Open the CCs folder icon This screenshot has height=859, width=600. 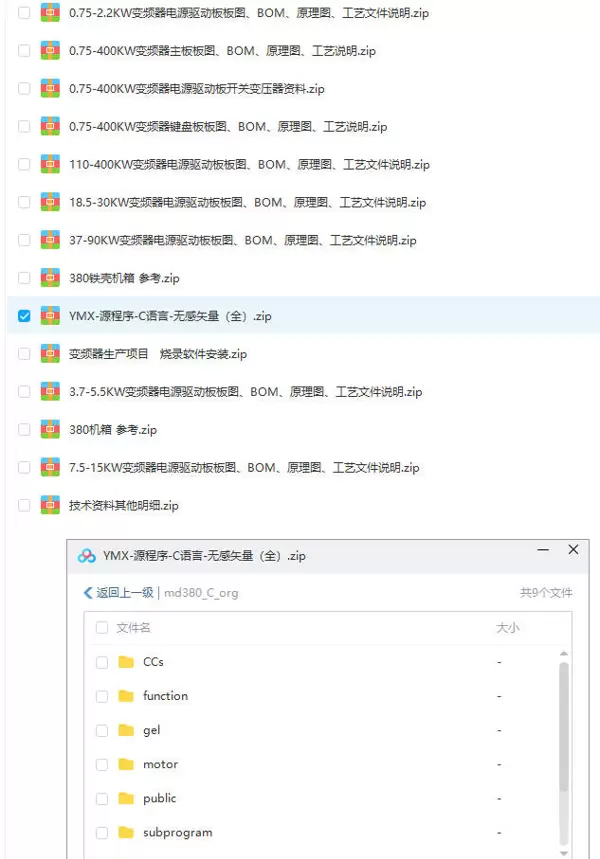pos(126,662)
